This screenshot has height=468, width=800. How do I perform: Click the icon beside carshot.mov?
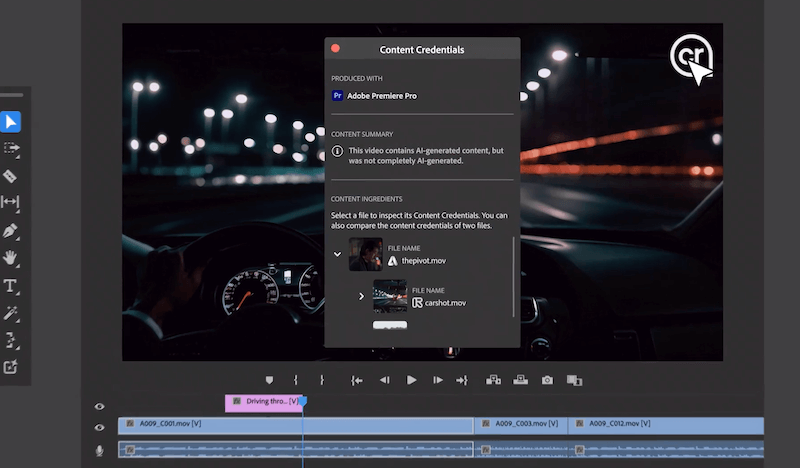417,303
